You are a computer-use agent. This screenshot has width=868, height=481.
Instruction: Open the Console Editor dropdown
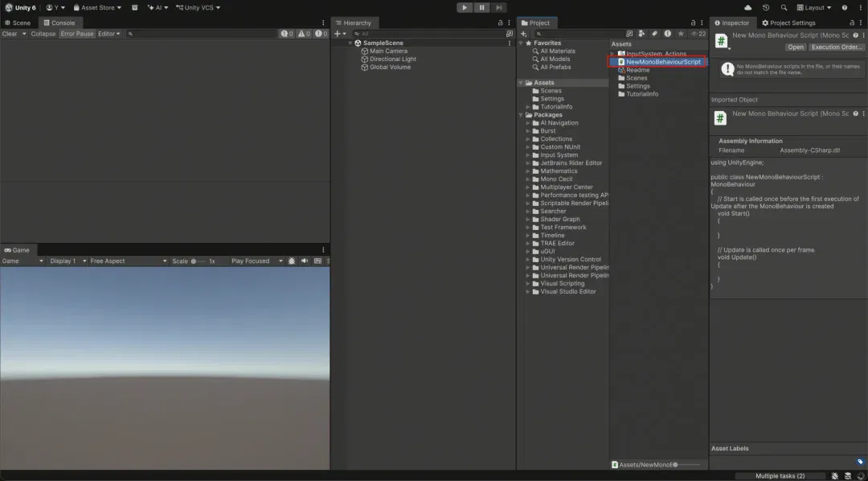click(x=109, y=34)
